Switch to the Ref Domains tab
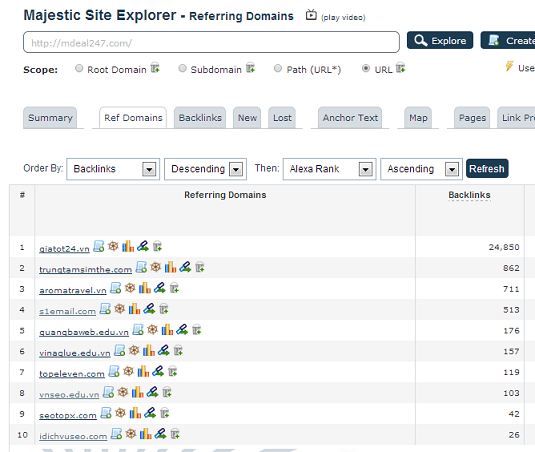535x452 pixels. pos(133,118)
